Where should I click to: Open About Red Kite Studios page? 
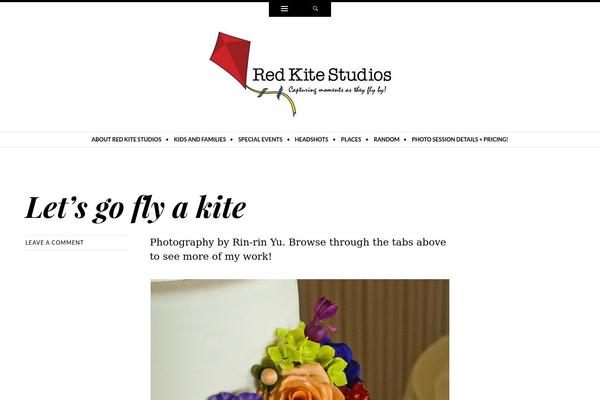click(x=126, y=139)
